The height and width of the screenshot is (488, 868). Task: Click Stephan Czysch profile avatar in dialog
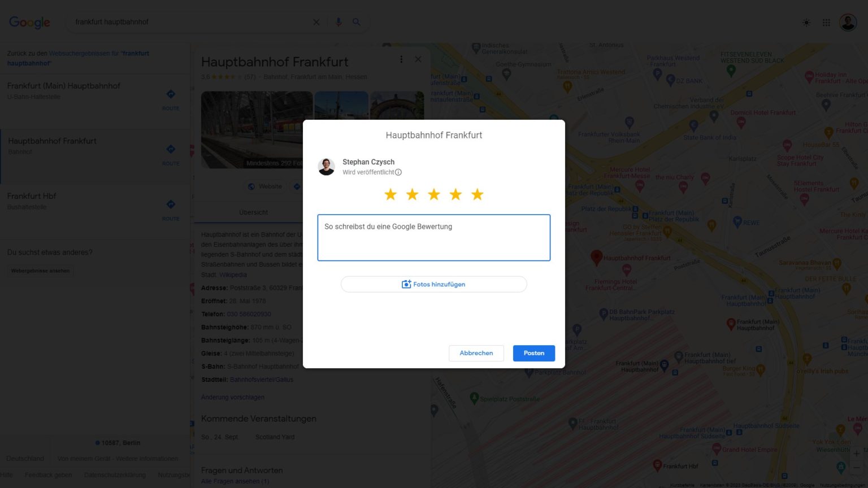click(x=326, y=167)
